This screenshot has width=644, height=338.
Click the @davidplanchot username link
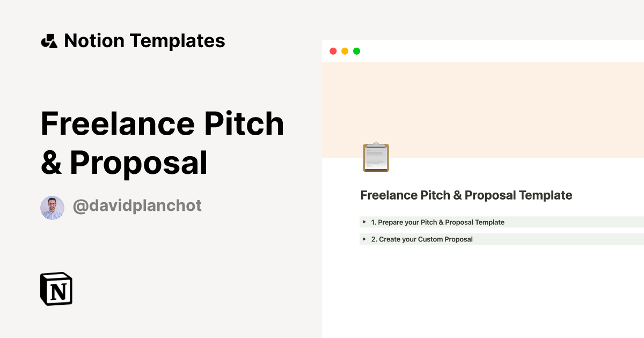[138, 205]
